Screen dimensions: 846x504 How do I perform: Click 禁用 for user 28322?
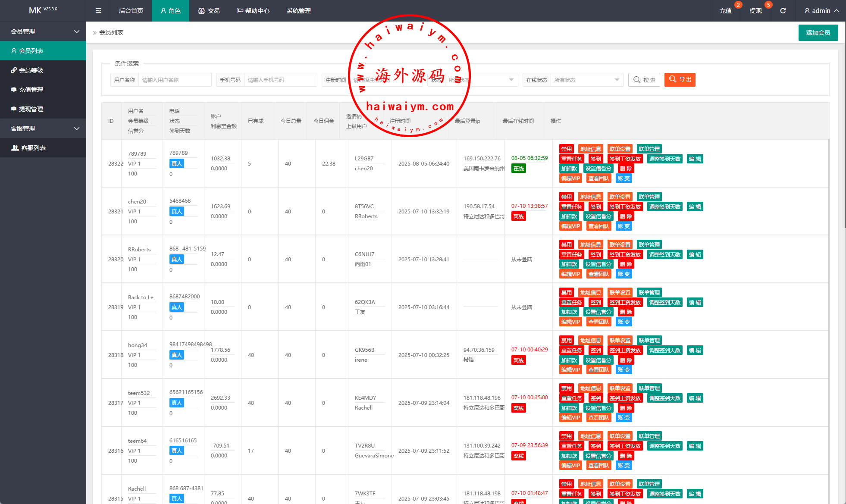click(566, 149)
